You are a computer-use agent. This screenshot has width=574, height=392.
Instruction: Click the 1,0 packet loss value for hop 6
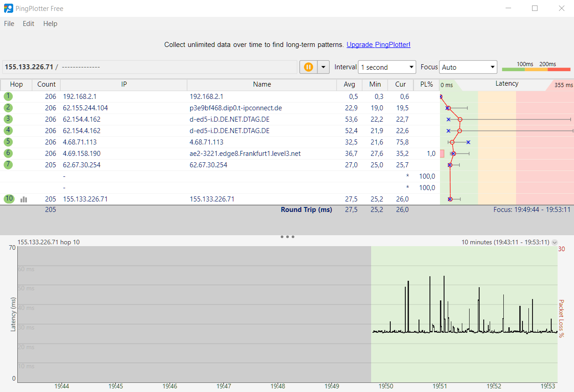tap(431, 154)
